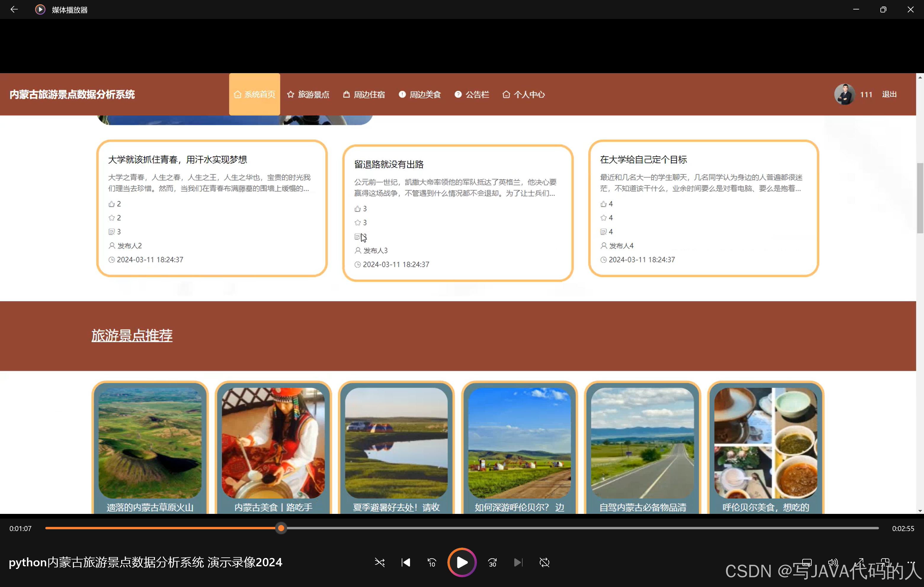Click username 111 in the header
924x587 pixels.
(866, 94)
